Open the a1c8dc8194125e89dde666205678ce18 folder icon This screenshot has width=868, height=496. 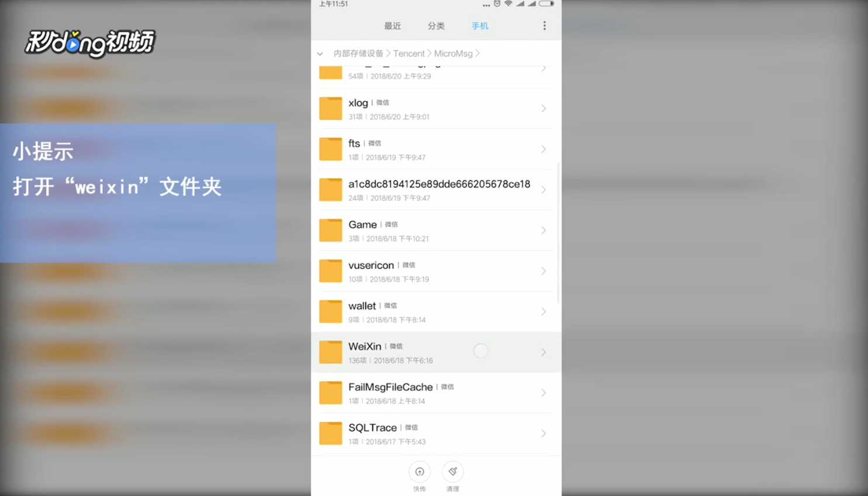tap(330, 190)
